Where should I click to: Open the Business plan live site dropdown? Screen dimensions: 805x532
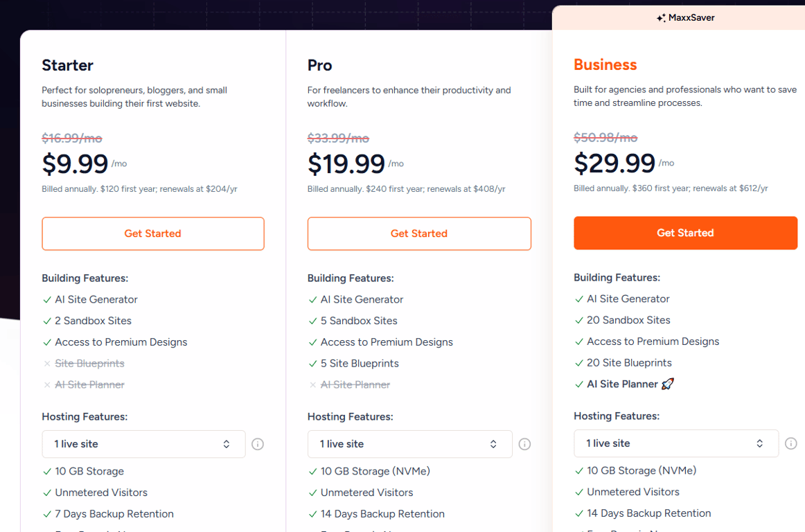click(676, 443)
